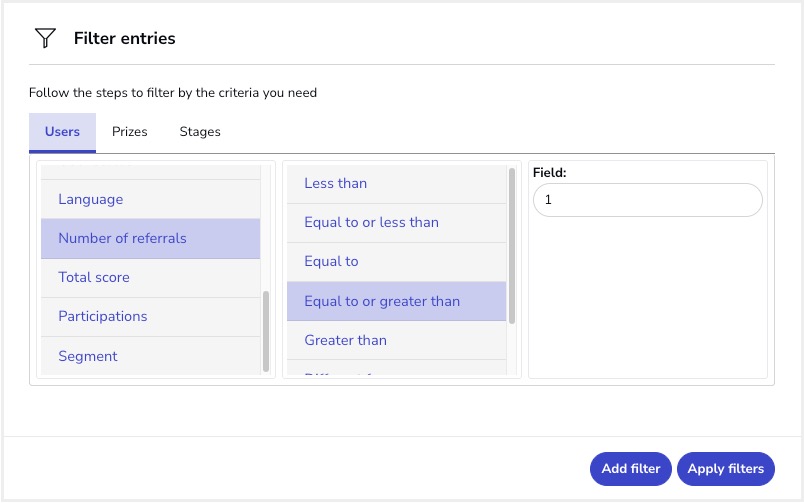Image resolution: width=804 pixels, height=503 pixels.
Task: Click the criteria list scrollbar
Action: [x=266, y=330]
